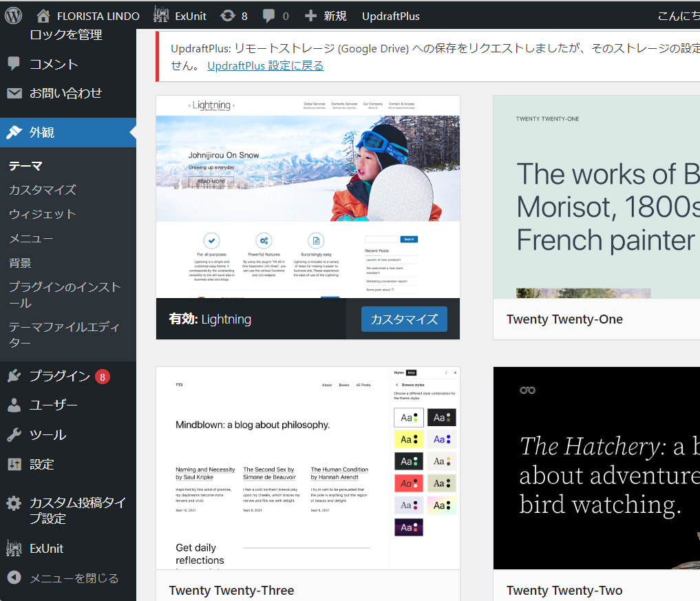Select the 外観 sidebar menu
Image resolution: width=700 pixels, height=601 pixels.
[x=68, y=132]
